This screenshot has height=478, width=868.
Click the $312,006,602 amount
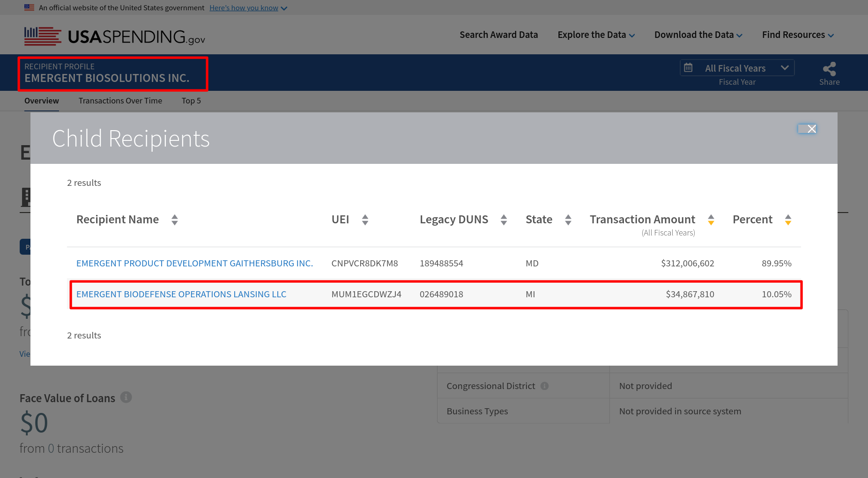pyautogui.click(x=688, y=263)
